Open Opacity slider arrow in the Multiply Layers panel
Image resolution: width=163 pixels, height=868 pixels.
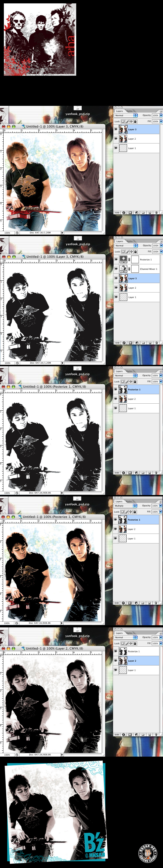pyautogui.click(x=161, y=506)
